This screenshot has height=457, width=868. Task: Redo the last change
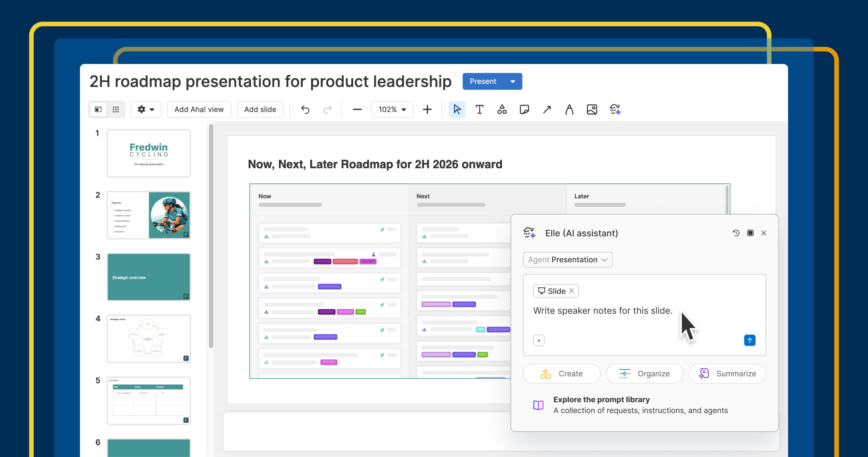click(327, 109)
